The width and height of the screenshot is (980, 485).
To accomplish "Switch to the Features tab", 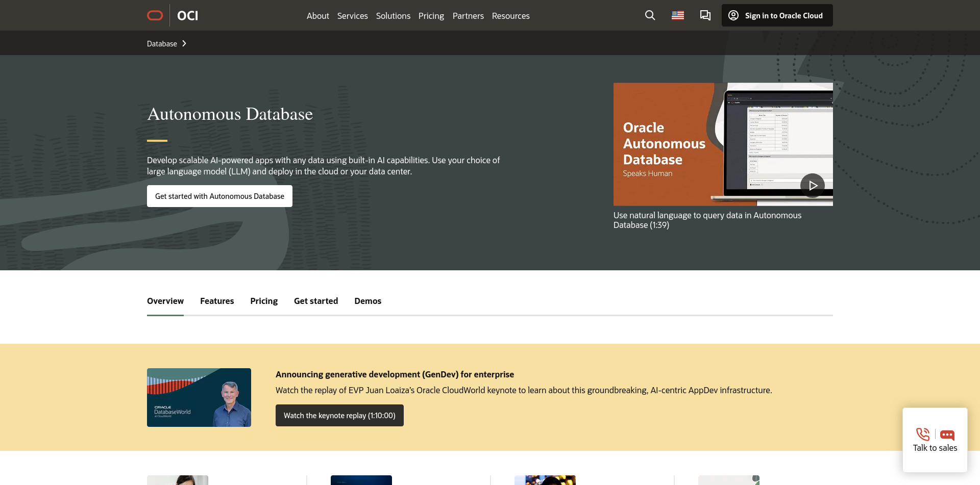I will pyautogui.click(x=217, y=301).
